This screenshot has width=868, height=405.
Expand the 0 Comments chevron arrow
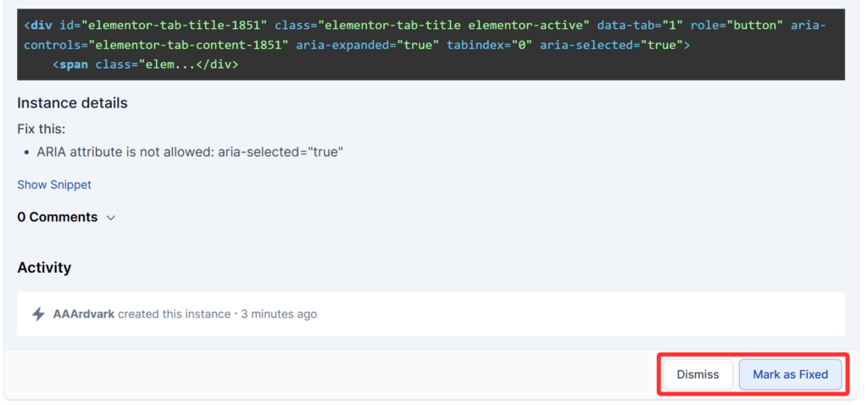tap(110, 218)
